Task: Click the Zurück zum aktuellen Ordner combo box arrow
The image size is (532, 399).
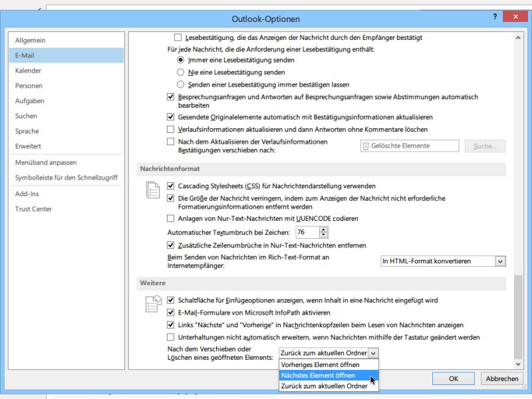Action: click(x=373, y=353)
